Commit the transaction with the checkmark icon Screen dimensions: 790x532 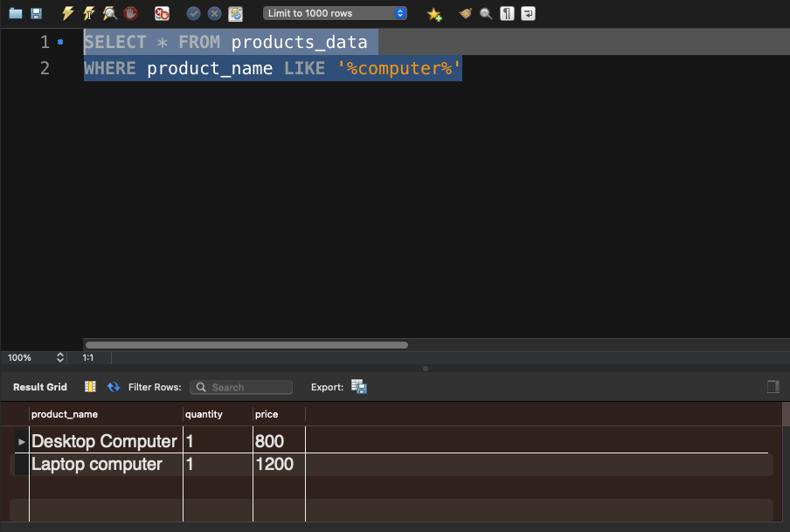coord(194,14)
